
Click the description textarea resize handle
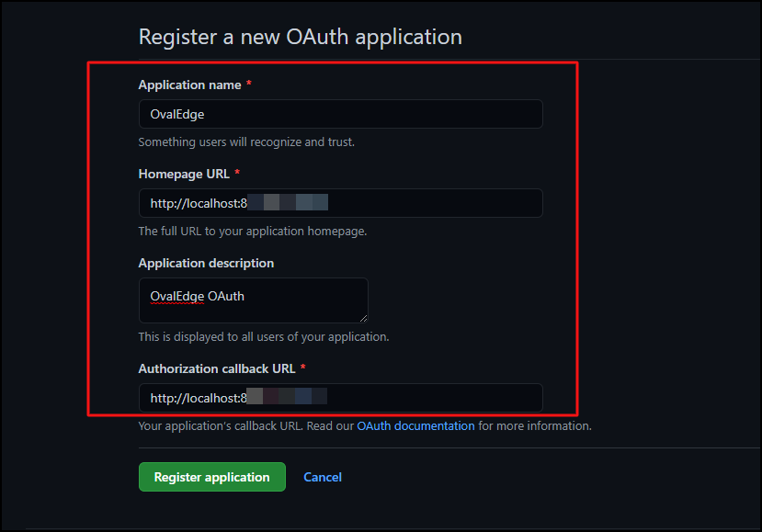[362, 317]
